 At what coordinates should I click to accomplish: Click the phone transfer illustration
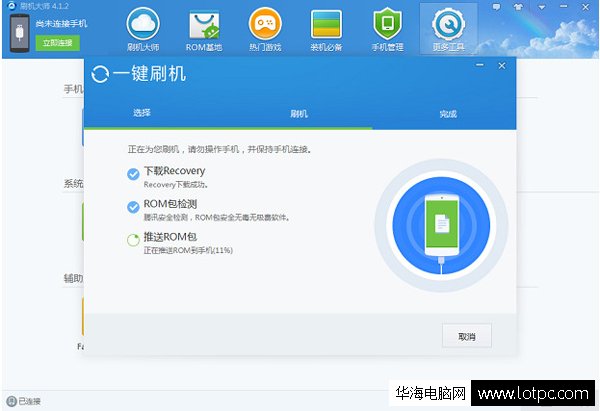tap(441, 226)
